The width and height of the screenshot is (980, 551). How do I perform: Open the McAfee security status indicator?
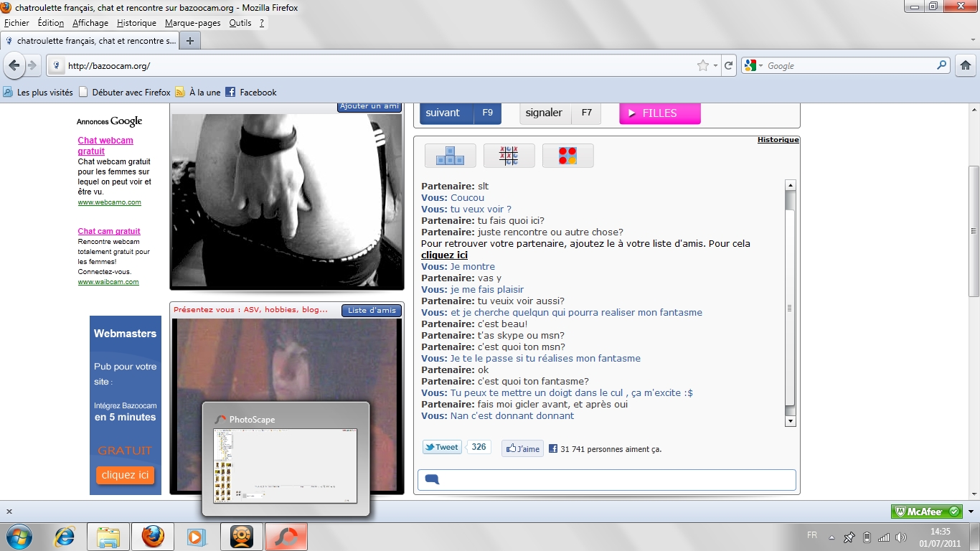(926, 512)
